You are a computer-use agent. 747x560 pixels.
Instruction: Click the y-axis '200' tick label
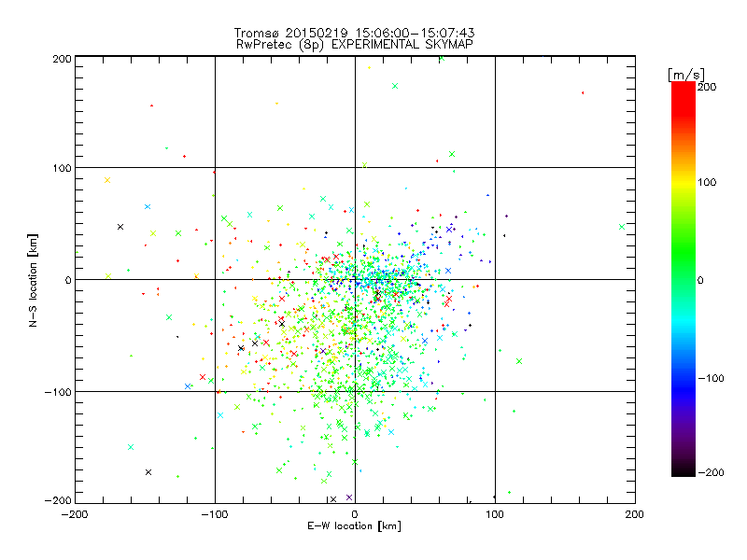(62, 59)
